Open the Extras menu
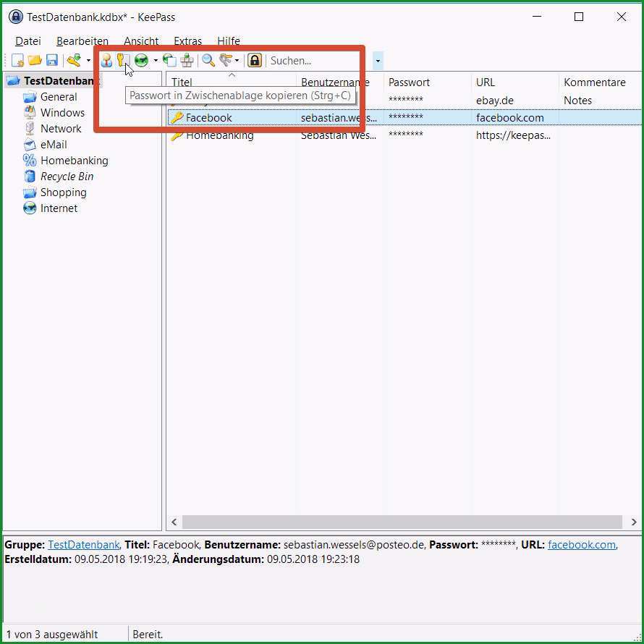This screenshot has width=644, height=644. pyautogui.click(x=187, y=41)
